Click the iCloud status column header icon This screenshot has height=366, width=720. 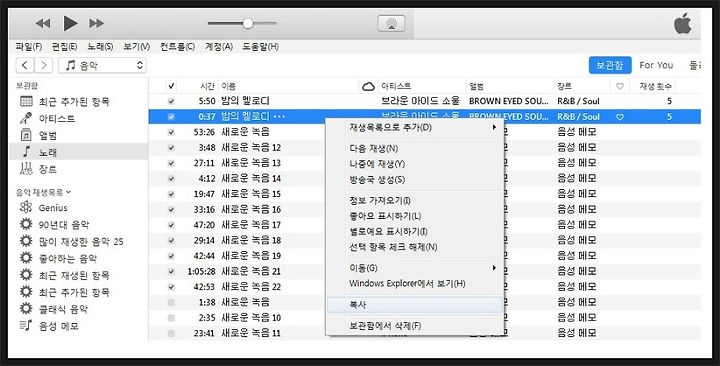[x=368, y=86]
